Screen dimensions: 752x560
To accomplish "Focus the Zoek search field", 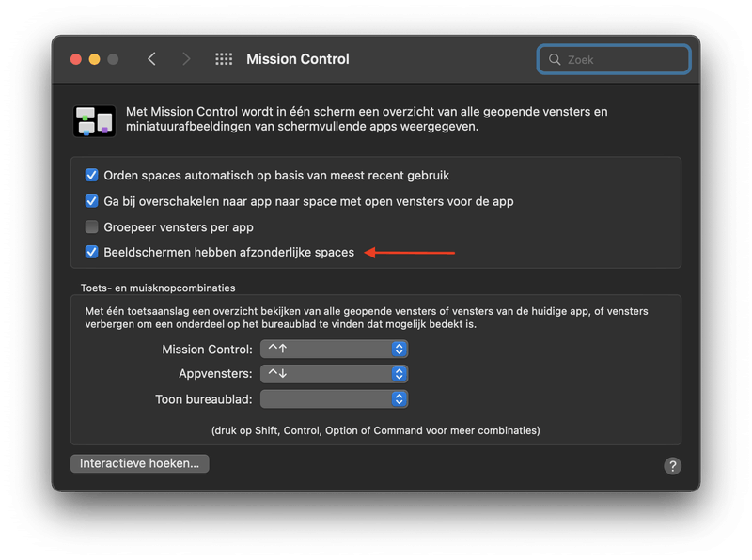I will 614,59.
